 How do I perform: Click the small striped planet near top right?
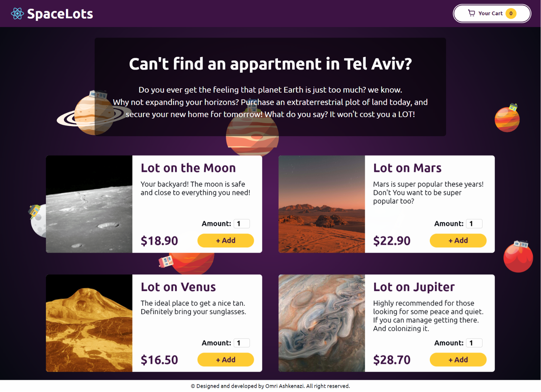tap(507, 118)
